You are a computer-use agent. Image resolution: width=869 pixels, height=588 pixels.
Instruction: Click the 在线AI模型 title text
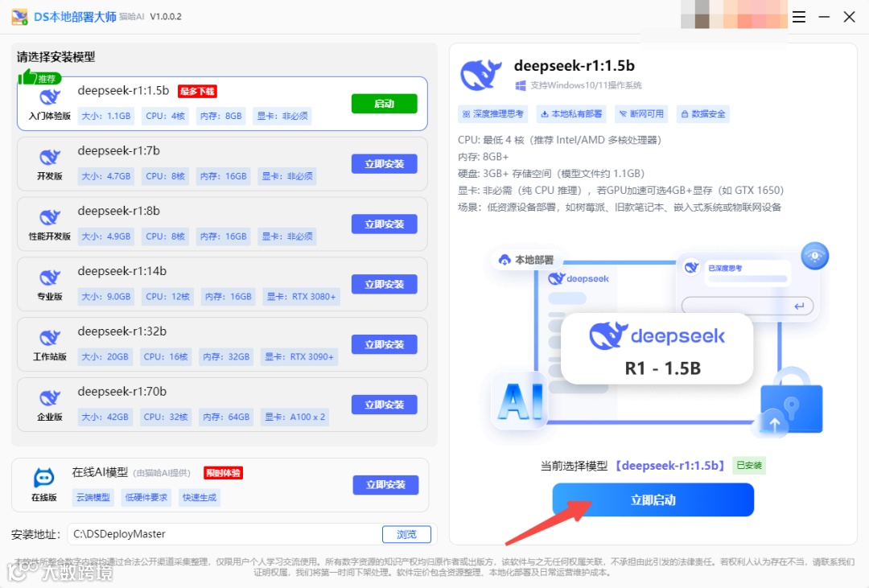tap(100, 472)
